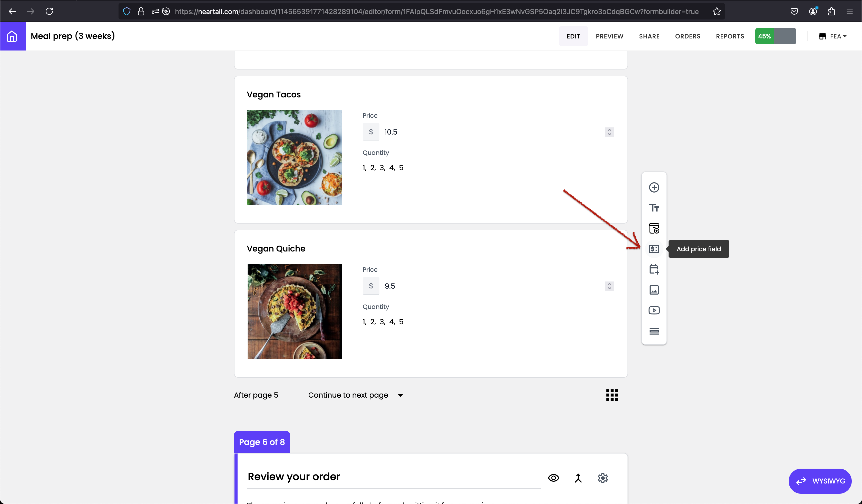This screenshot has width=862, height=504.
Task: Click the add image icon
Action: [x=654, y=290]
